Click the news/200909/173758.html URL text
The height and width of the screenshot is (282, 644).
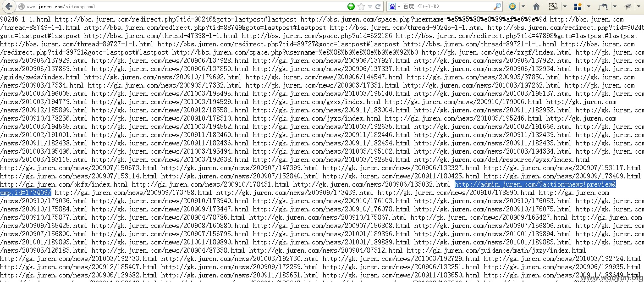[x=133, y=193]
